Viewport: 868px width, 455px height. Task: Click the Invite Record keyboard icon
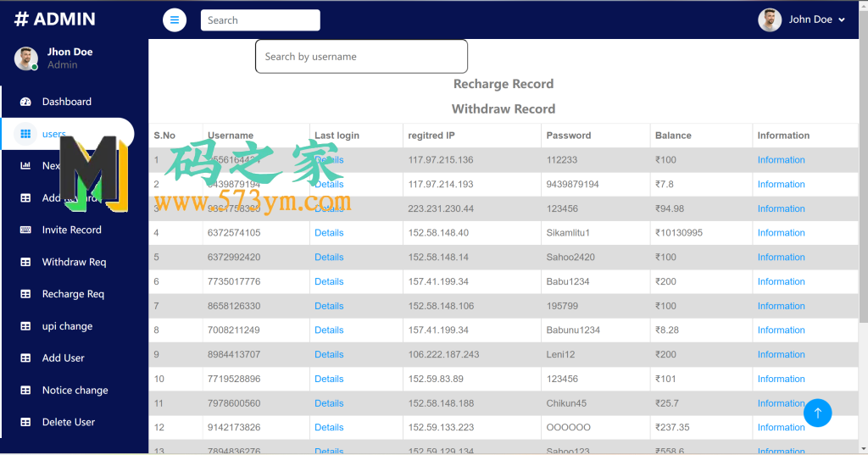25,230
